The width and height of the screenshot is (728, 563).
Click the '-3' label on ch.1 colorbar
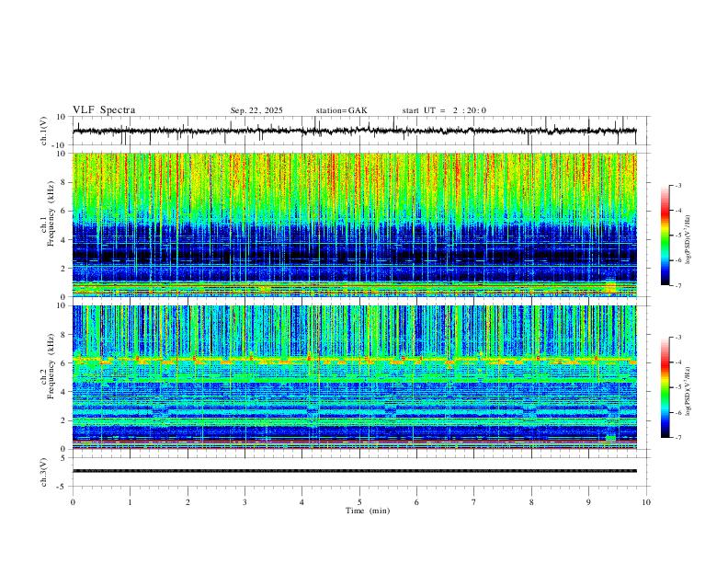pyautogui.click(x=677, y=185)
